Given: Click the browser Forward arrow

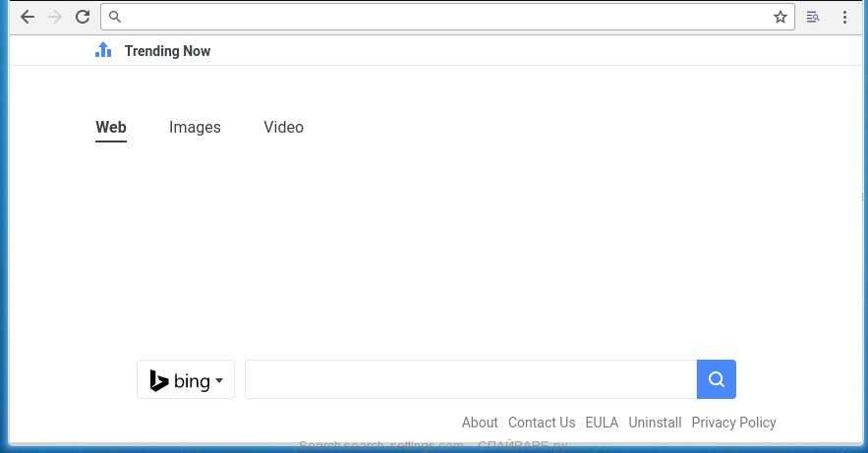Looking at the screenshot, I should [x=55, y=17].
